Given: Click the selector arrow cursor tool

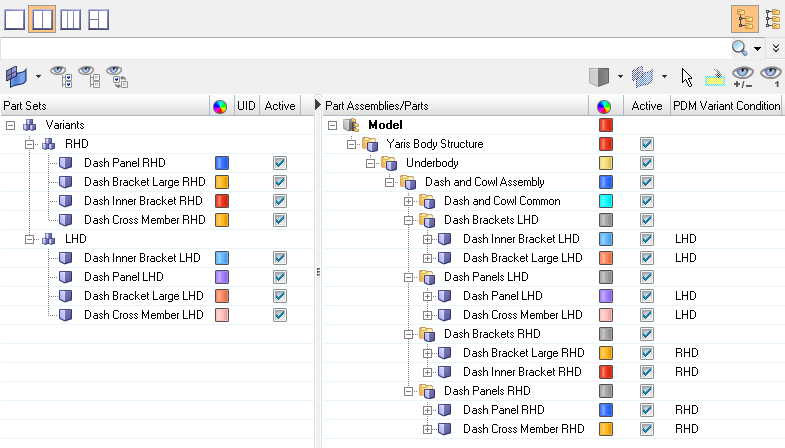Looking at the screenshot, I should 687,75.
